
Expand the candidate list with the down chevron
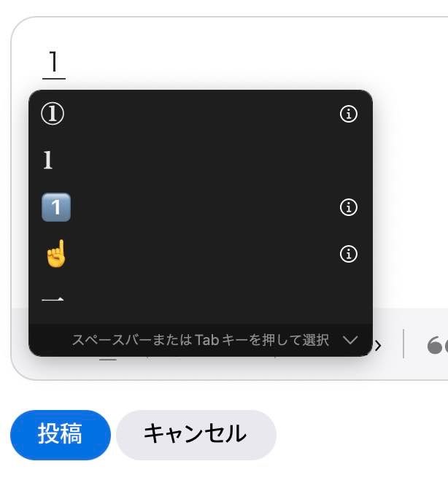point(351,340)
